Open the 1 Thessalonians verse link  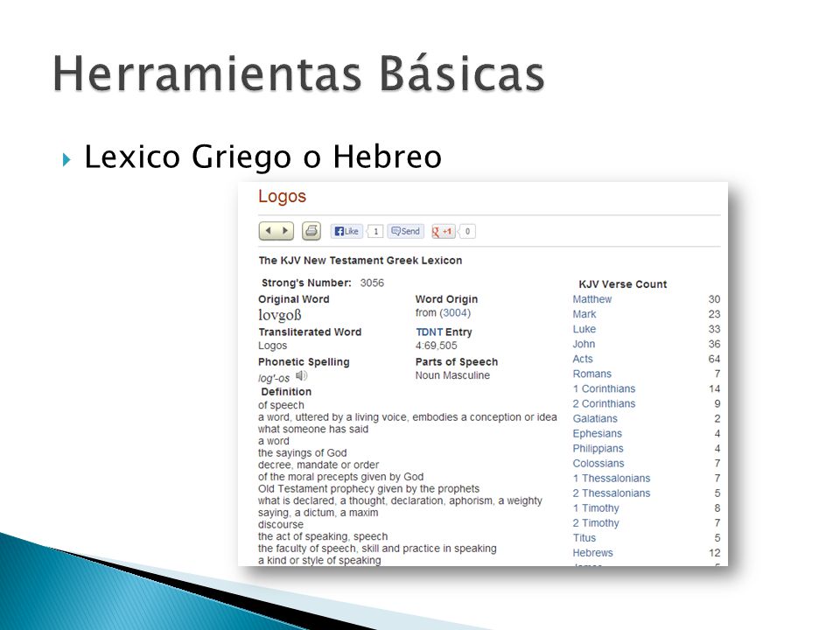click(612, 479)
